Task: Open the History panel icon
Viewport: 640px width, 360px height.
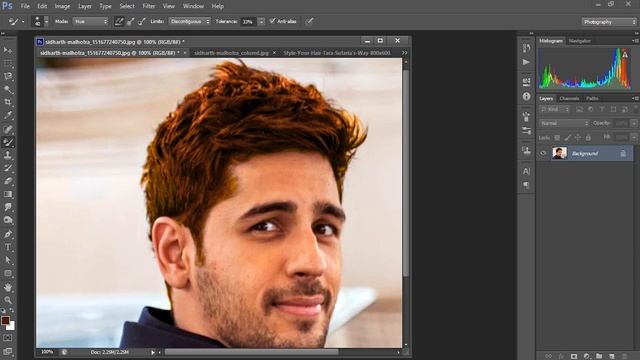Action: coord(527,48)
